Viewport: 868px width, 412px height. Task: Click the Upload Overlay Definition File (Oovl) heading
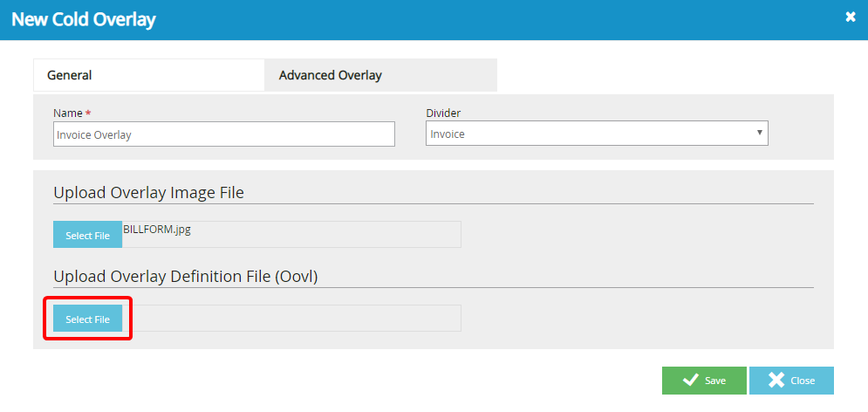[185, 277]
